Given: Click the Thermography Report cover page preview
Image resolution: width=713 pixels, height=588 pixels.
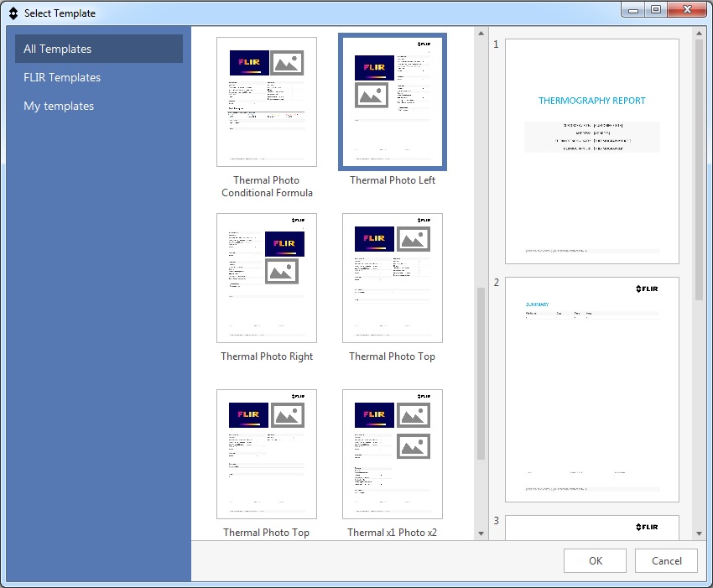Looking at the screenshot, I should tap(591, 151).
